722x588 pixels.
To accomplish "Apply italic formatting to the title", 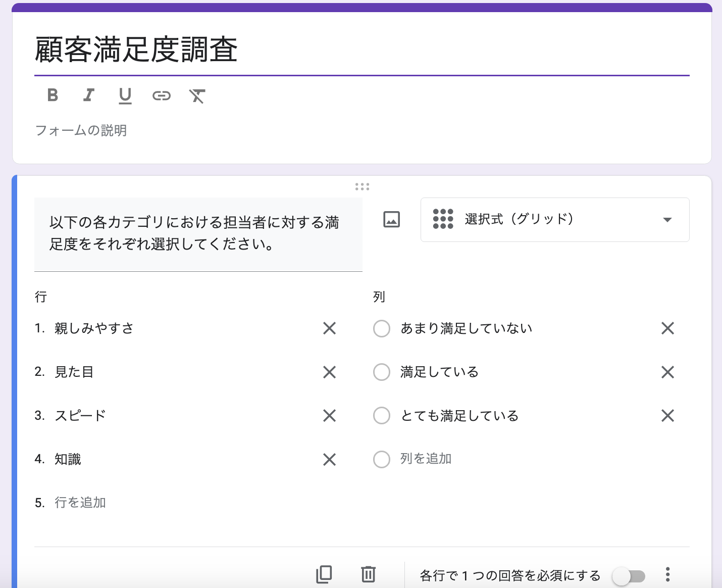I will (89, 95).
